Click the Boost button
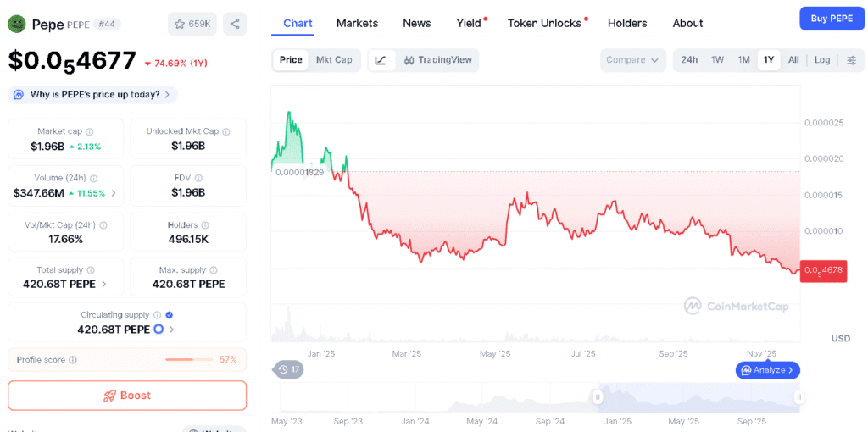The image size is (868, 432). 127,396
